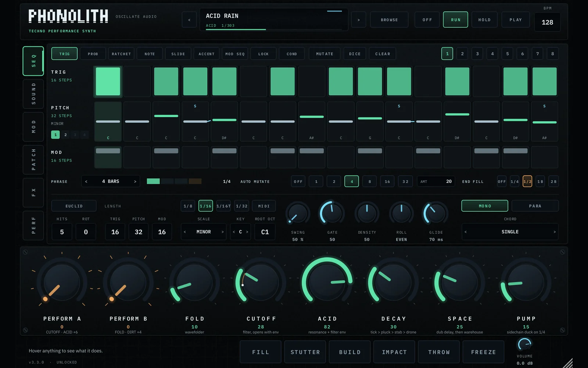Click the Volume knob
Image resolution: width=588 pixels, height=368 pixels.
coord(524,344)
